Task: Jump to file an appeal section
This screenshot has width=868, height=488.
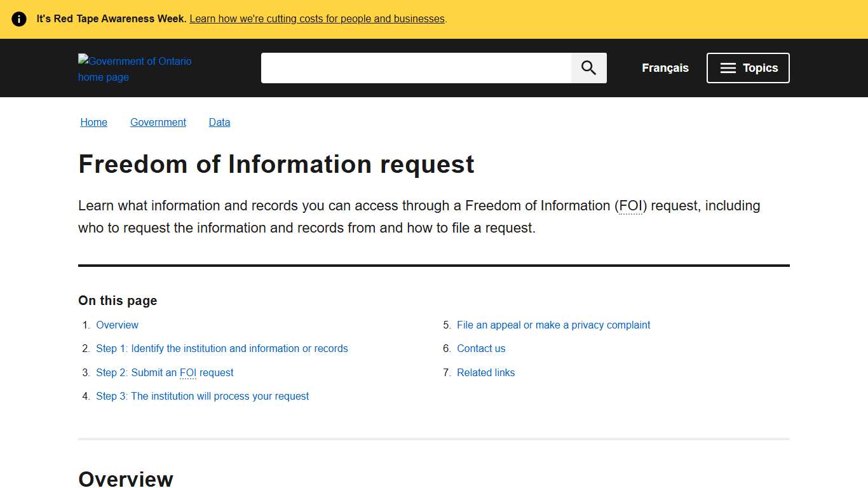Action: pos(553,325)
